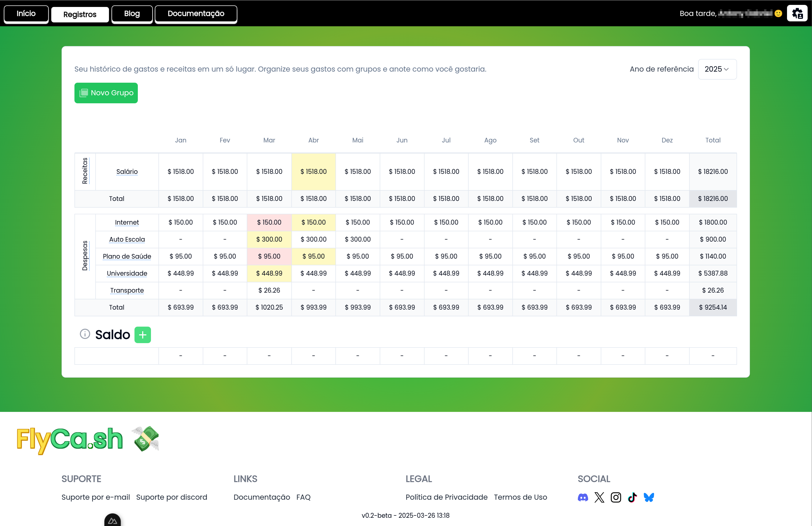Select the yellow Plano de Saúde Abr cell

click(314, 257)
